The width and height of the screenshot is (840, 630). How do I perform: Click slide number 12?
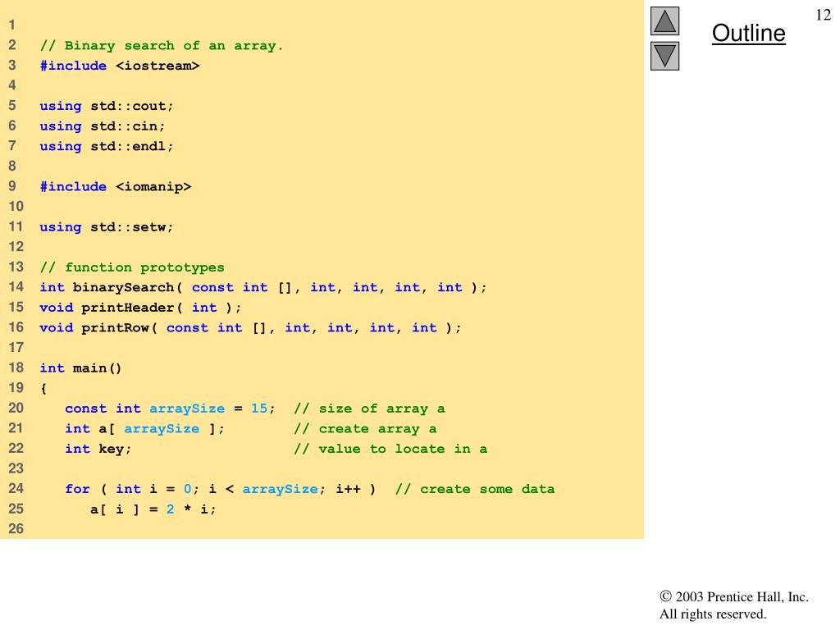[x=824, y=15]
